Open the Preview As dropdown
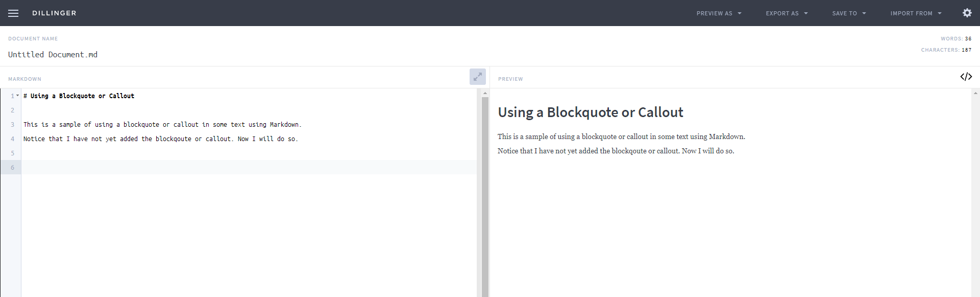 click(x=719, y=13)
